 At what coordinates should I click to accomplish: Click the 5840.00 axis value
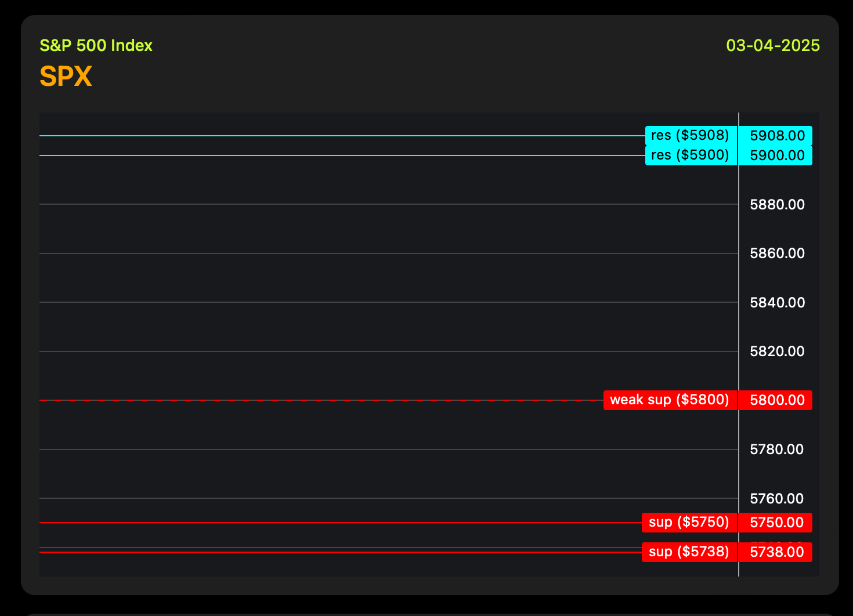pyautogui.click(x=778, y=302)
